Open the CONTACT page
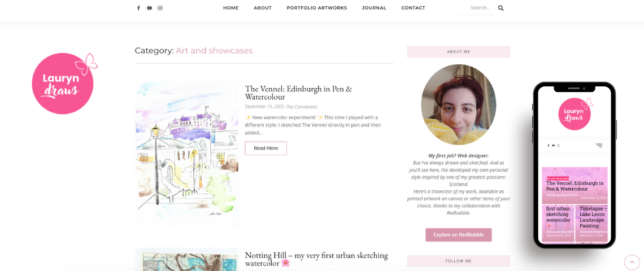The width and height of the screenshot is (644, 271). coord(413,8)
